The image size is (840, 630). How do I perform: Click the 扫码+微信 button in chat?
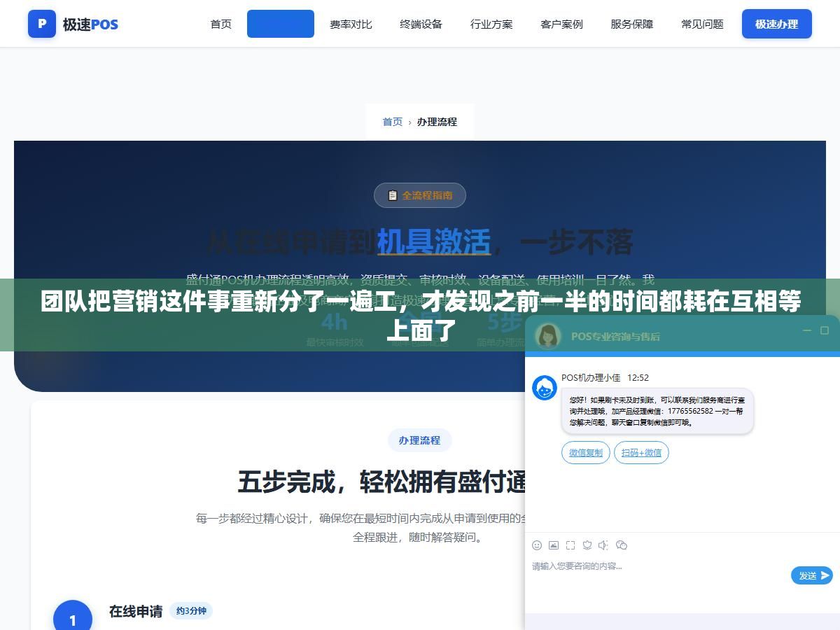click(641, 453)
